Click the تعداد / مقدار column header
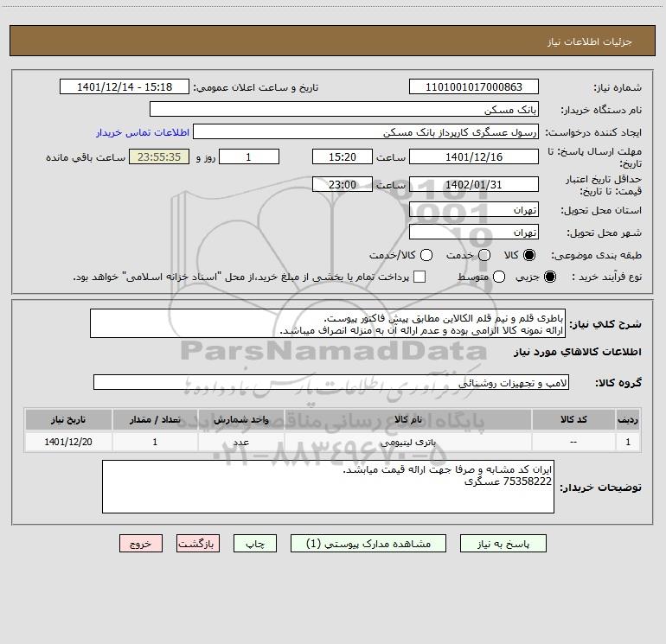Viewport: 666px width, 644px height. pyautogui.click(x=155, y=419)
